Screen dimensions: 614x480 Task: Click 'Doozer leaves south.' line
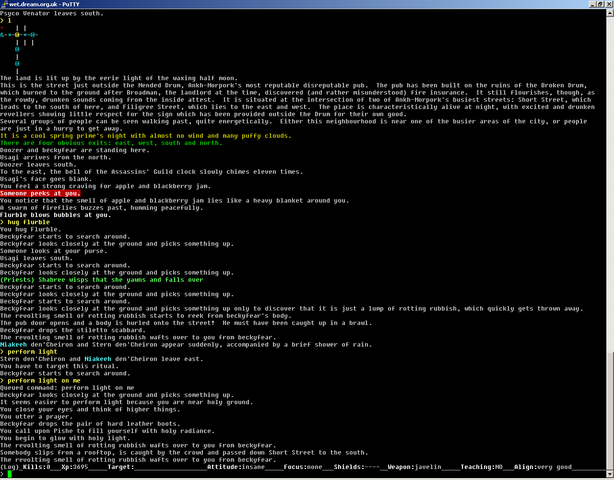point(38,164)
